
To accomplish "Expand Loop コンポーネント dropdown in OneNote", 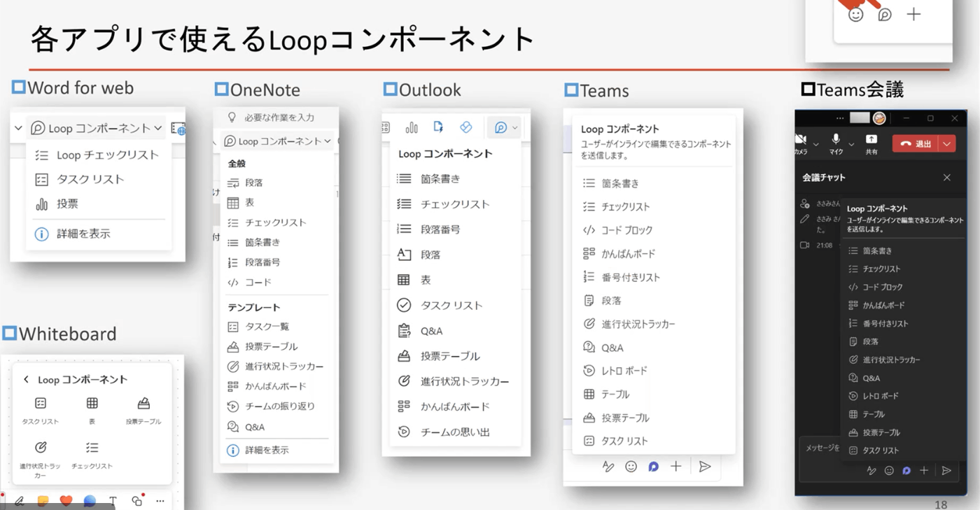I will click(x=277, y=141).
